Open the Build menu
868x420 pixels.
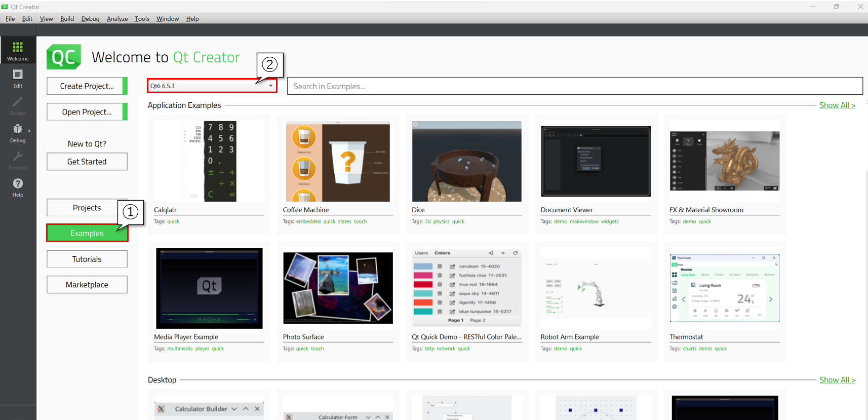tap(67, 19)
